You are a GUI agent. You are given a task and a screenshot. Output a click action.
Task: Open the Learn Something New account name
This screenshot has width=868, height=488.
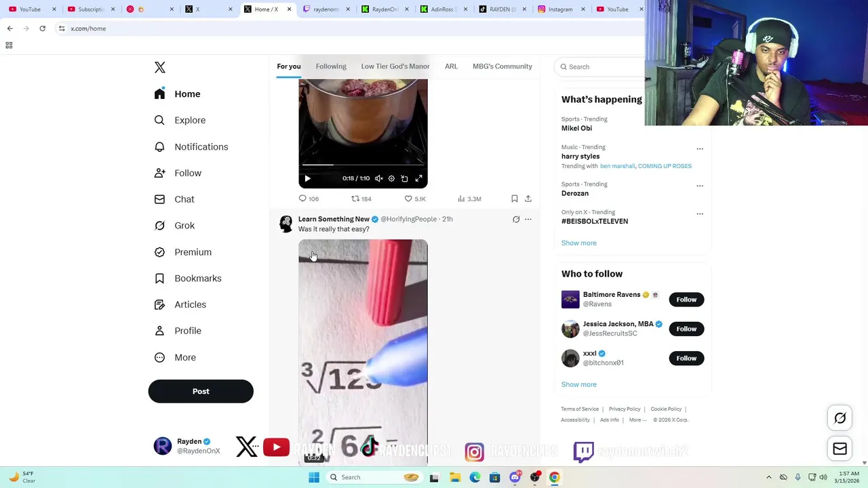click(334, 219)
